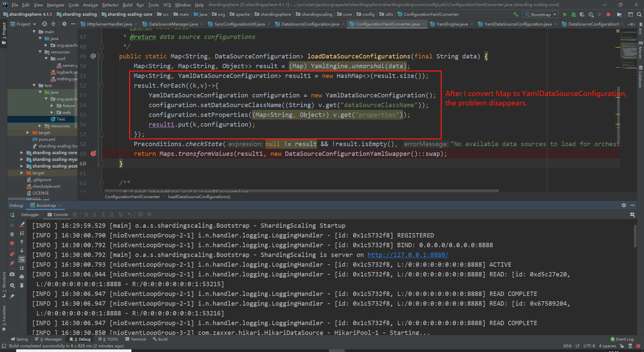Clear console output with the trash icon

[x=22, y=285]
